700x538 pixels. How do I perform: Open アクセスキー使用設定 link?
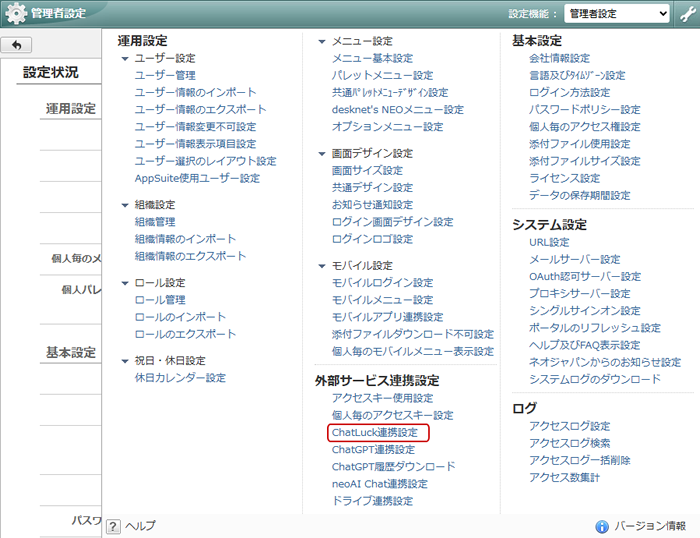[383, 398]
